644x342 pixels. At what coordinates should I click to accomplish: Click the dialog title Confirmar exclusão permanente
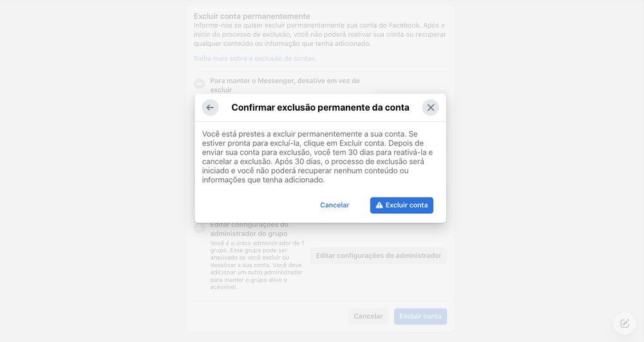[x=320, y=108]
